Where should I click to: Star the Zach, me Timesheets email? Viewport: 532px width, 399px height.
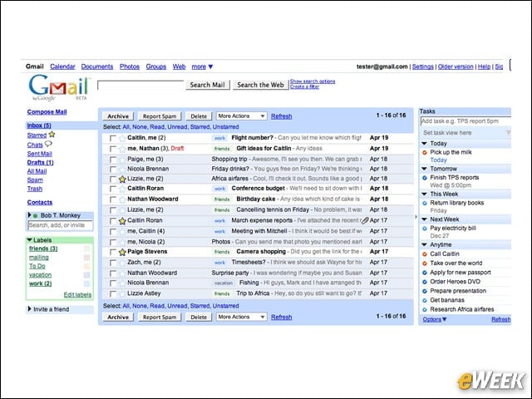click(x=122, y=263)
